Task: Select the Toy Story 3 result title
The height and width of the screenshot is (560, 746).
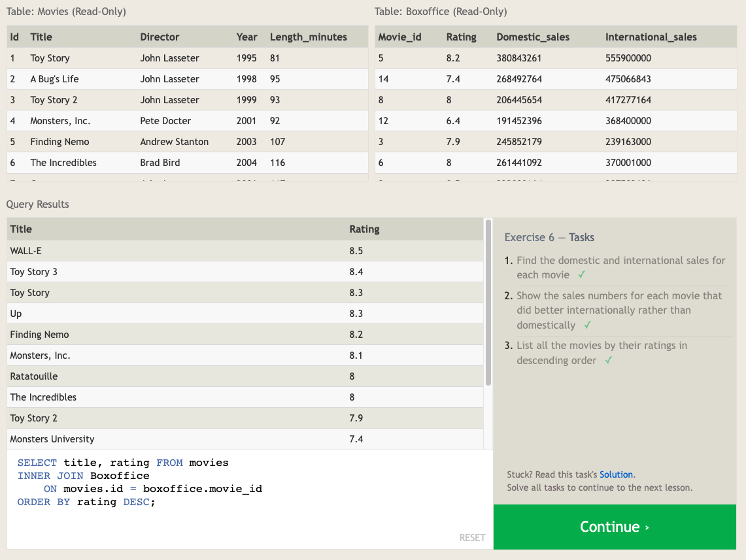Action: [x=34, y=272]
